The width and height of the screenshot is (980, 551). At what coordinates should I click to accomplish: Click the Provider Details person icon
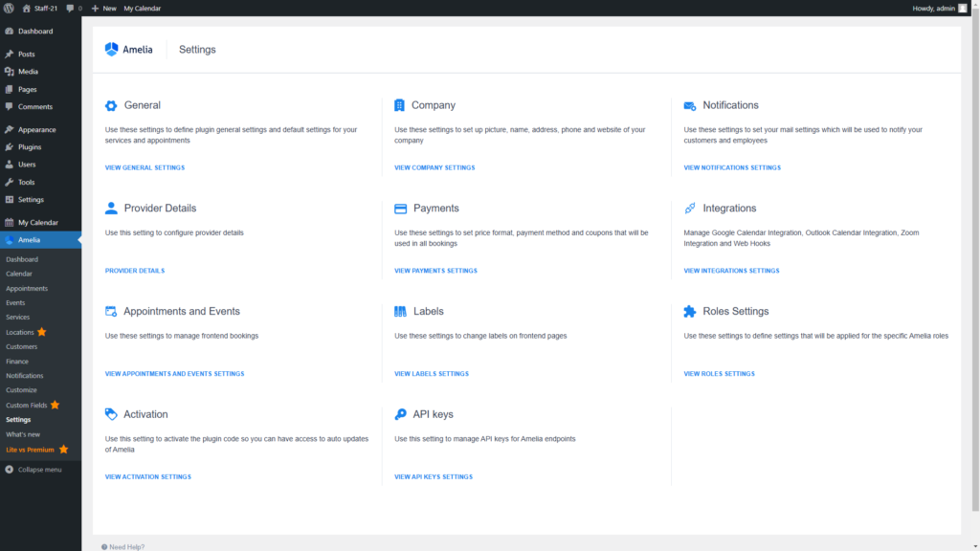[111, 208]
